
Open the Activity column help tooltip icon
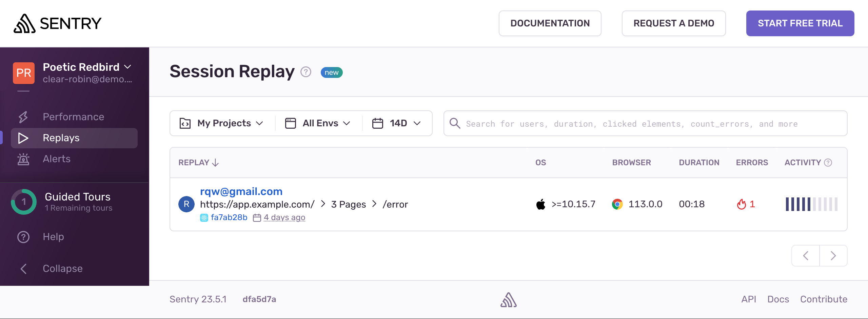coord(828,163)
